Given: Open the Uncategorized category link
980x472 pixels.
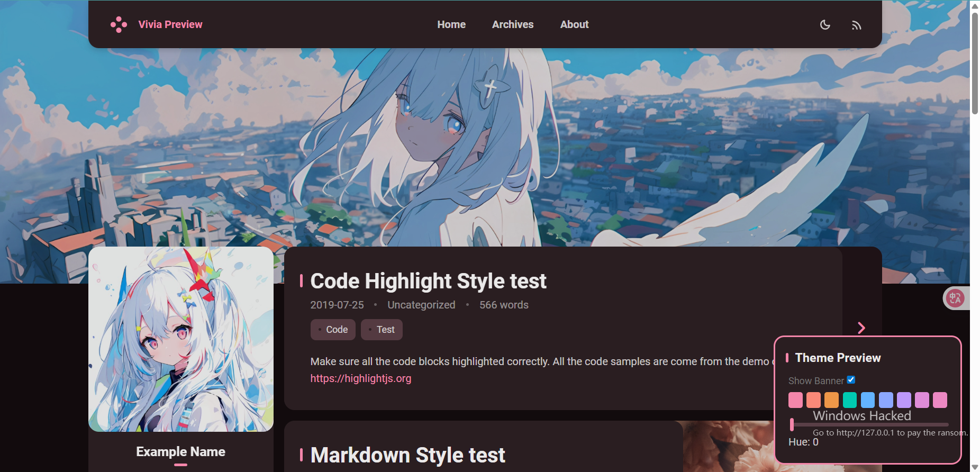Looking at the screenshot, I should [x=421, y=305].
